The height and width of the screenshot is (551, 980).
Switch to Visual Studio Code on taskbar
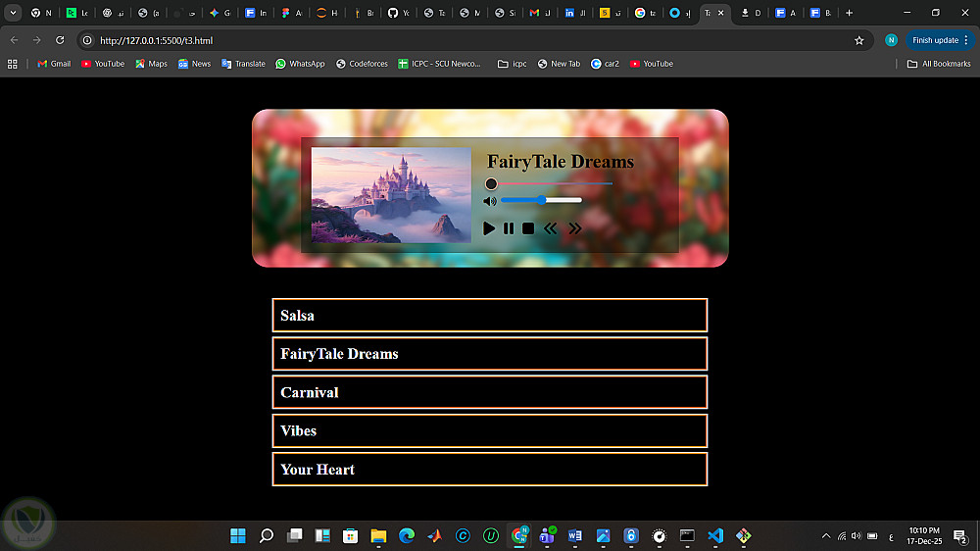point(715,535)
